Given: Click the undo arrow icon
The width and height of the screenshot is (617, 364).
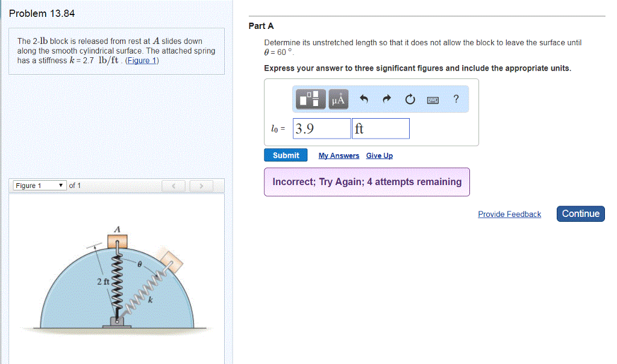Looking at the screenshot, I should point(364,99).
